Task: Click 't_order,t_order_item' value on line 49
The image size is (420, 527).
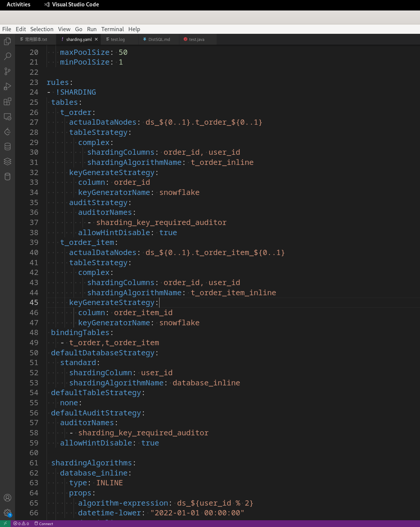Action: point(114,343)
